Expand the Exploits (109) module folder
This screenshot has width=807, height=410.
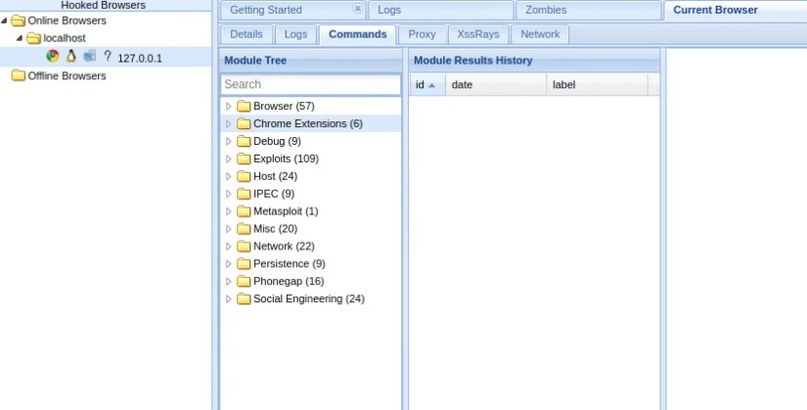point(229,159)
